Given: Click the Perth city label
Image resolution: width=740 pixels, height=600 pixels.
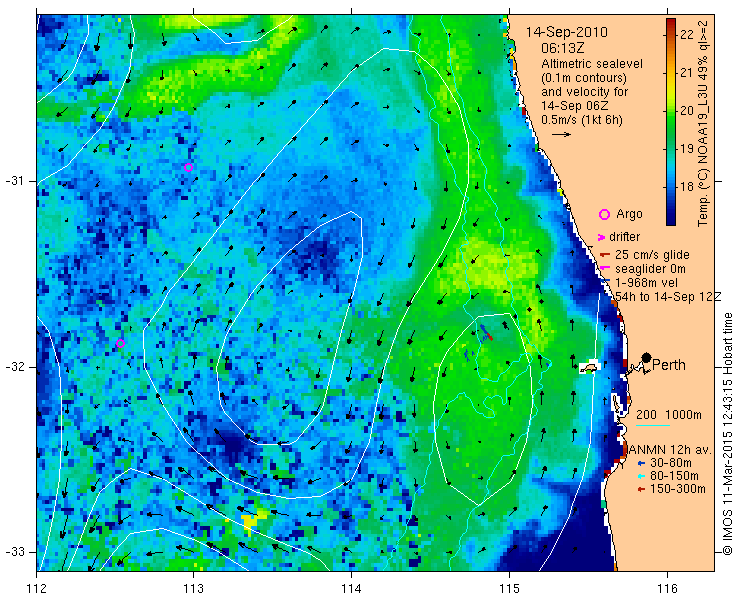Looking at the screenshot, I should pyautogui.click(x=669, y=365).
